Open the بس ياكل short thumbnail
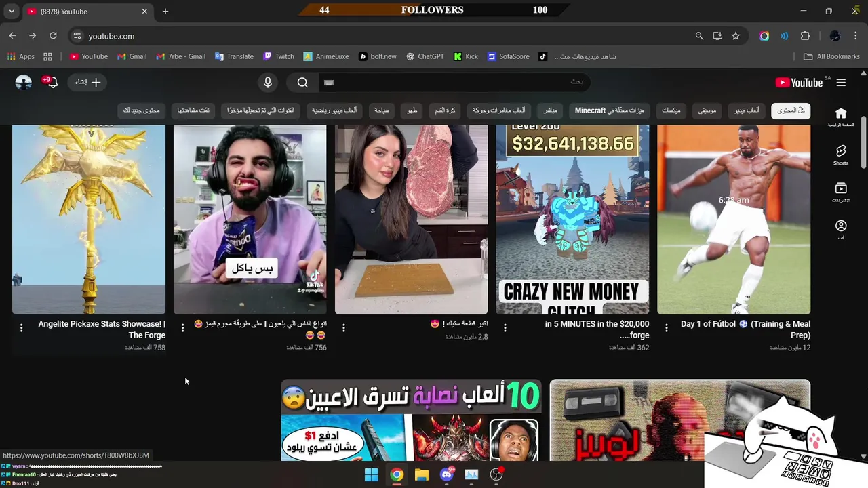Screen dimensions: 868x488 (x=250, y=220)
